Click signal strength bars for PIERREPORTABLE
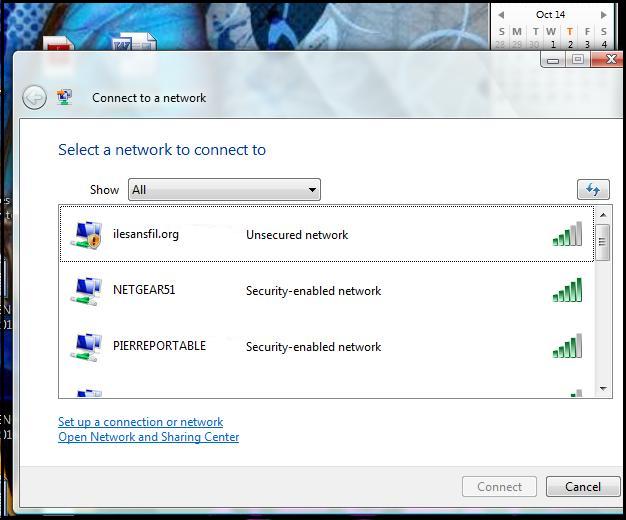The height and width of the screenshot is (520, 626). pos(567,347)
